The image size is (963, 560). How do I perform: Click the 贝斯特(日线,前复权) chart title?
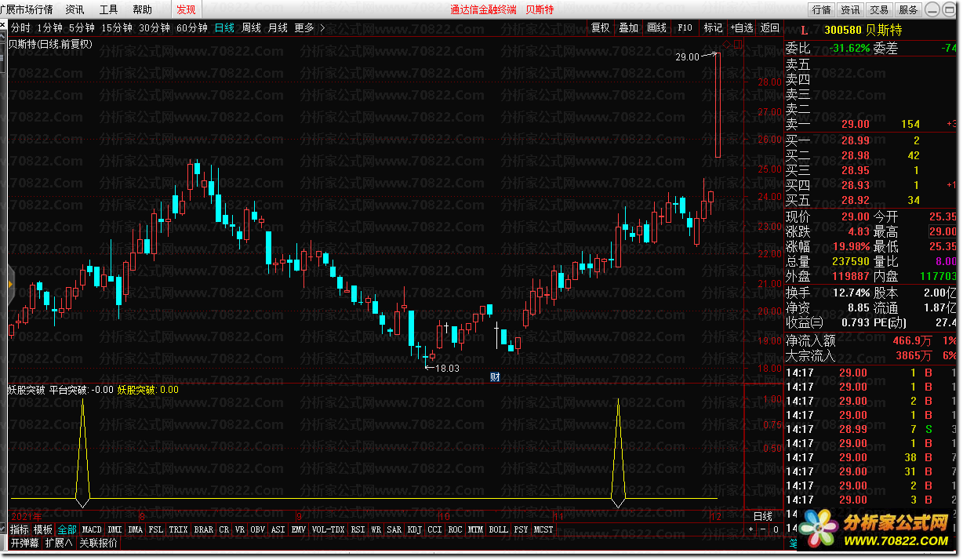coord(50,45)
